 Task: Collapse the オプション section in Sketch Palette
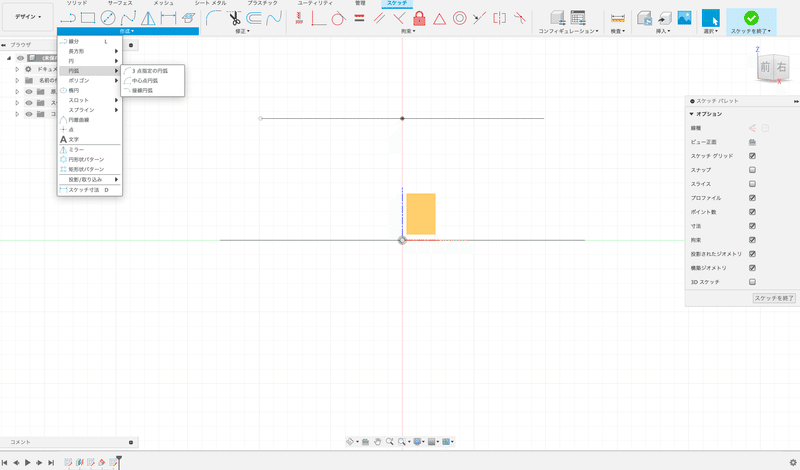coord(691,114)
